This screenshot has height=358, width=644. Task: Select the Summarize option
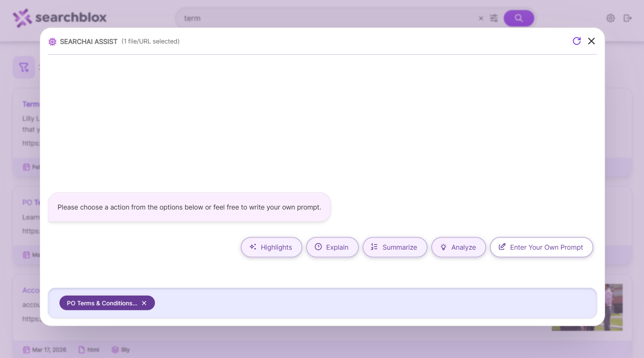pos(395,247)
